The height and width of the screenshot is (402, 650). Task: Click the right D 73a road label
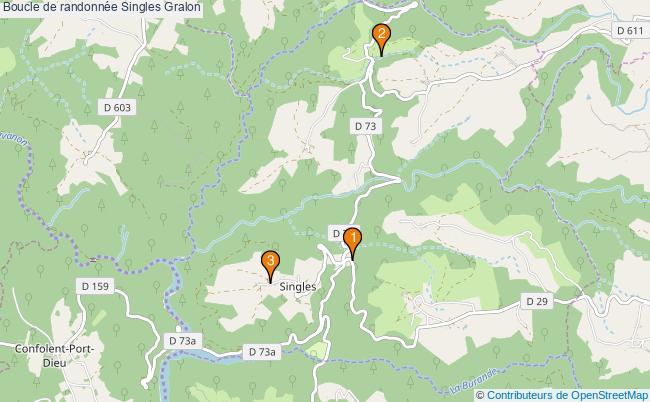(262, 352)
